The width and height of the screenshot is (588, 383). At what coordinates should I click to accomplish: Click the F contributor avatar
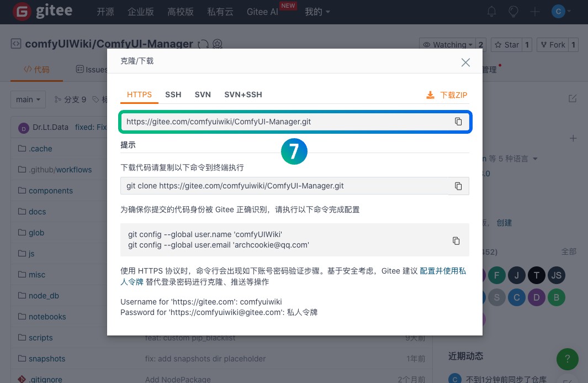tap(496, 276)
